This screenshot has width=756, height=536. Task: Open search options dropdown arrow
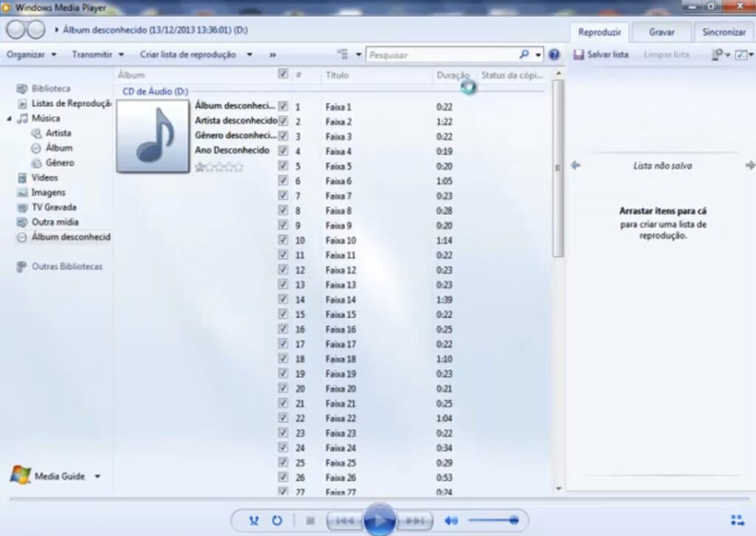click(538, 55)
